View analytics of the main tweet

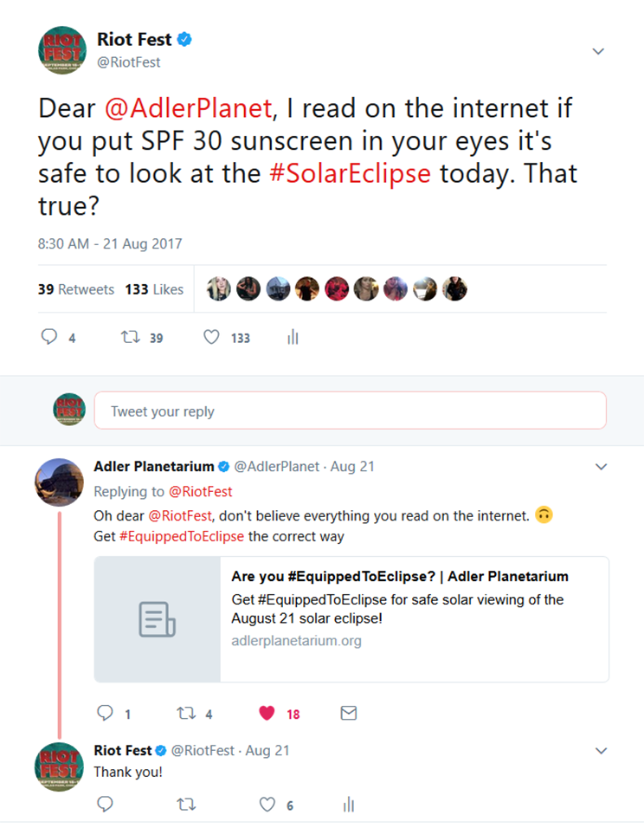pyautogui.click(x=293, y=337)
